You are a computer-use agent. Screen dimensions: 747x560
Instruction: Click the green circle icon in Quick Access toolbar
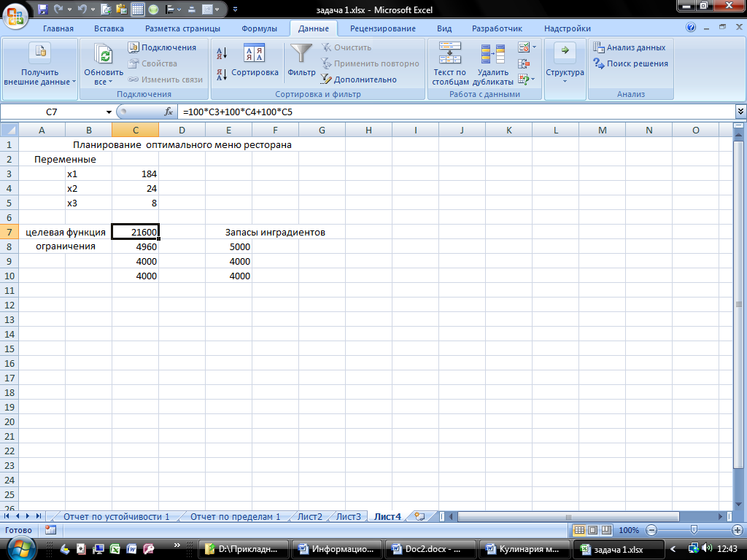point(153,9)
